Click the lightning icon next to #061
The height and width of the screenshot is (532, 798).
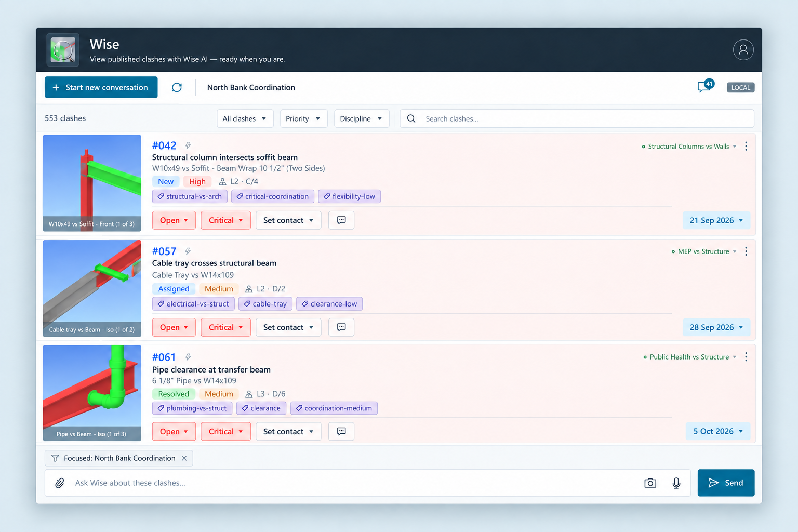click(x=188, y=357)
